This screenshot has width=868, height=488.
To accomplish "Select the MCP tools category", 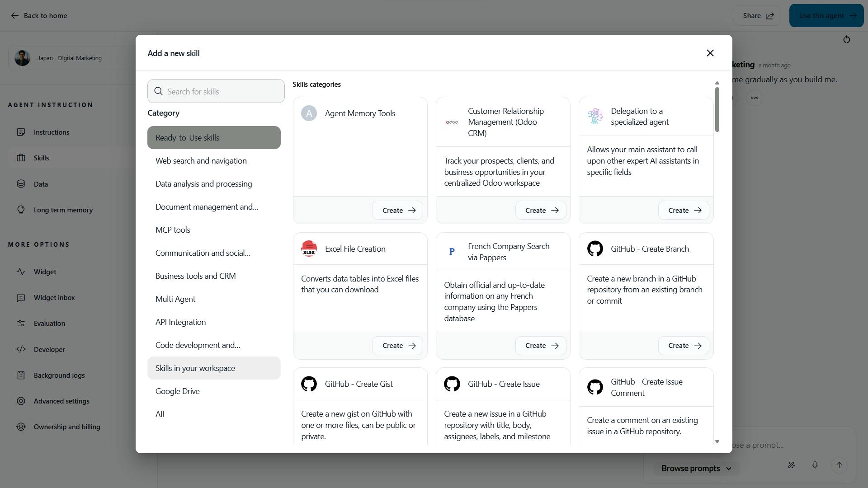I will [x=173, y=230].
